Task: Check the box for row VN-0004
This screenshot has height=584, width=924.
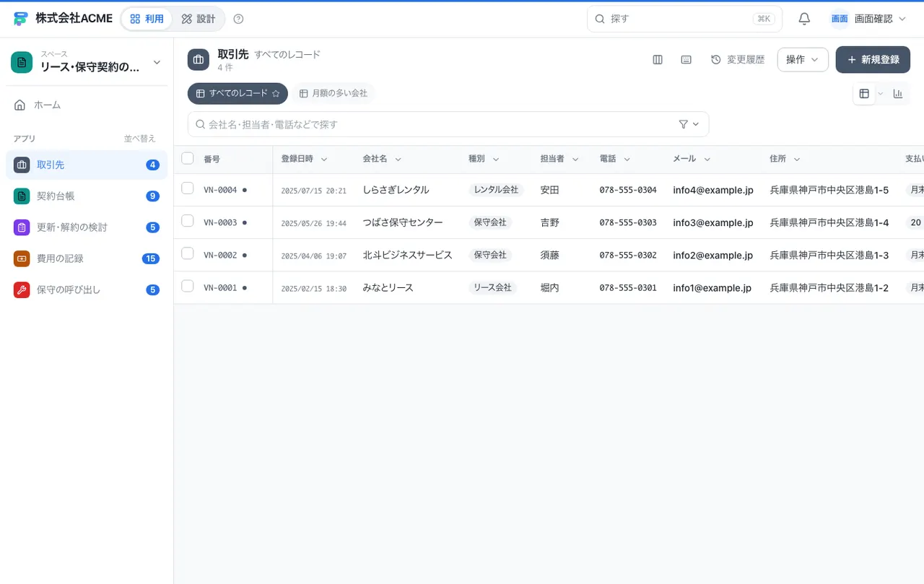Action: (x=188, y=188)
